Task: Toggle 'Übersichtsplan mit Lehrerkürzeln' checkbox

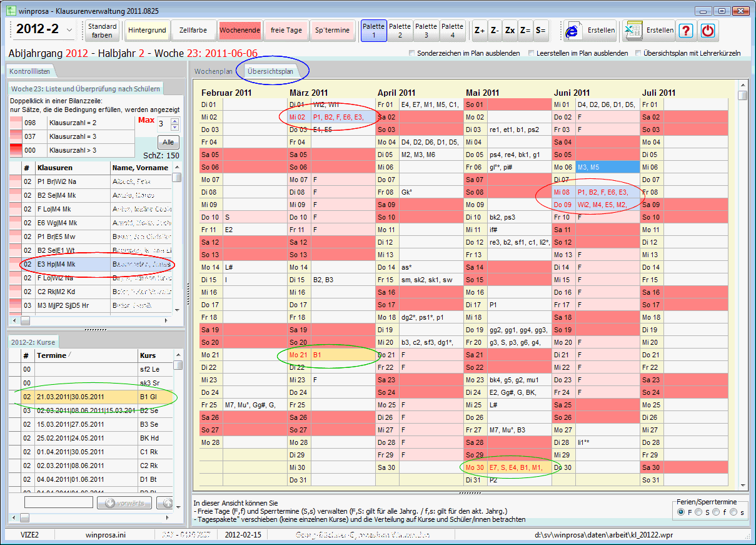Action: [x=638, y=53]
